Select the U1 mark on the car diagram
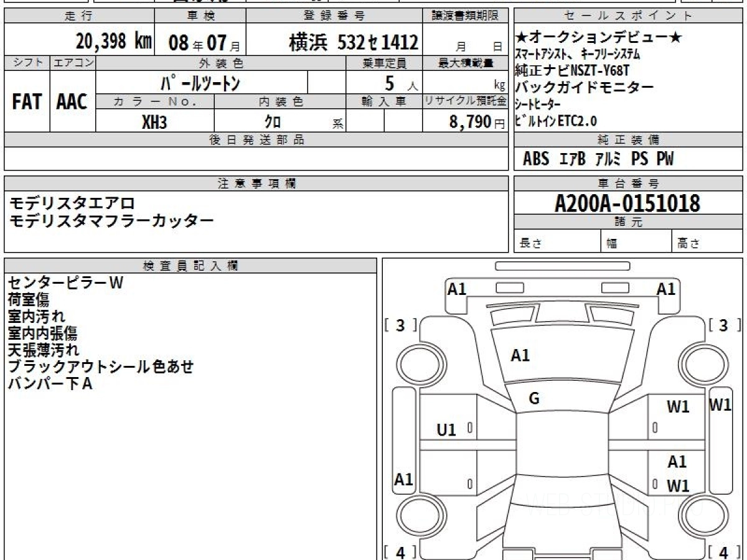 tap(446, 429)
